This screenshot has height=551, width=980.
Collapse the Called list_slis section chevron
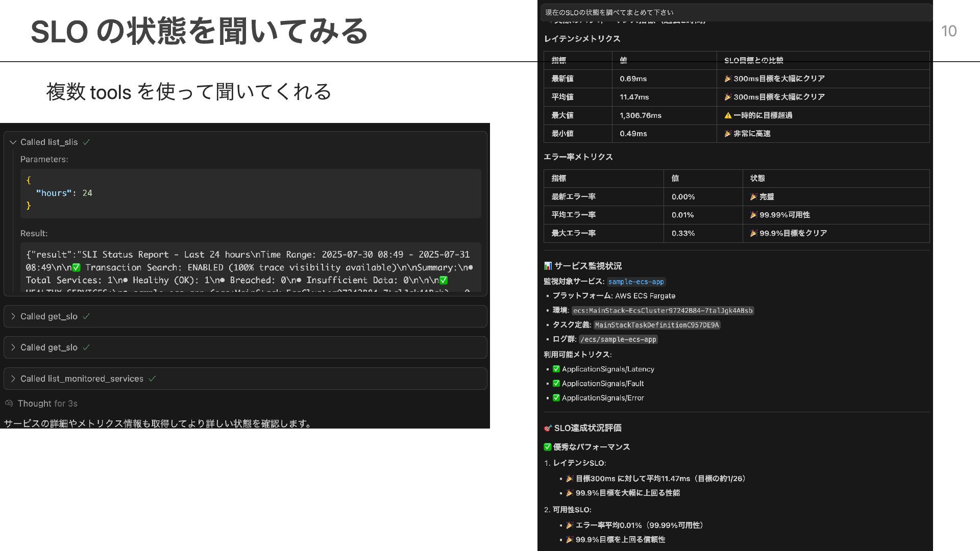coord(13,142)
